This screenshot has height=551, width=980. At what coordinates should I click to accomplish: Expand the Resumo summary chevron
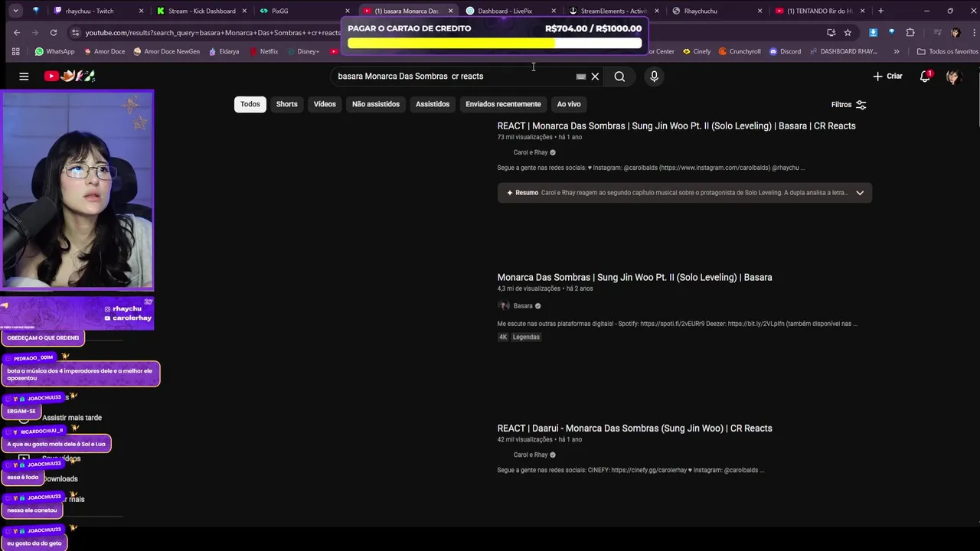point(860,193)
